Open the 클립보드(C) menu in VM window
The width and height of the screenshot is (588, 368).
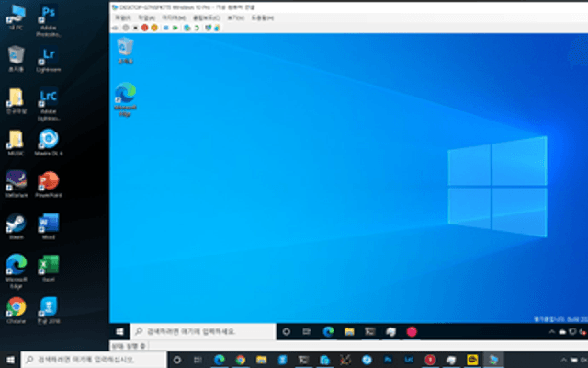coord(206,17)
